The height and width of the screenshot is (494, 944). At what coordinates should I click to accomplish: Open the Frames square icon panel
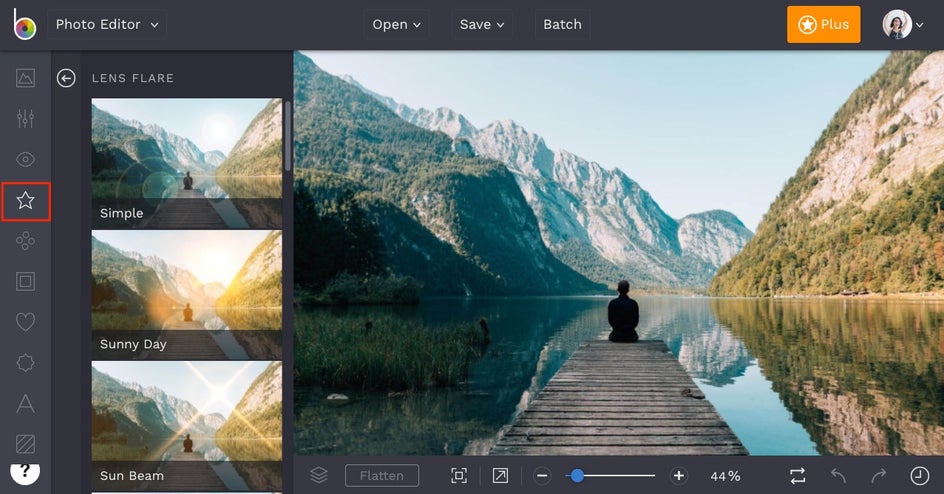pyautogui.click(x=25, y=282)
